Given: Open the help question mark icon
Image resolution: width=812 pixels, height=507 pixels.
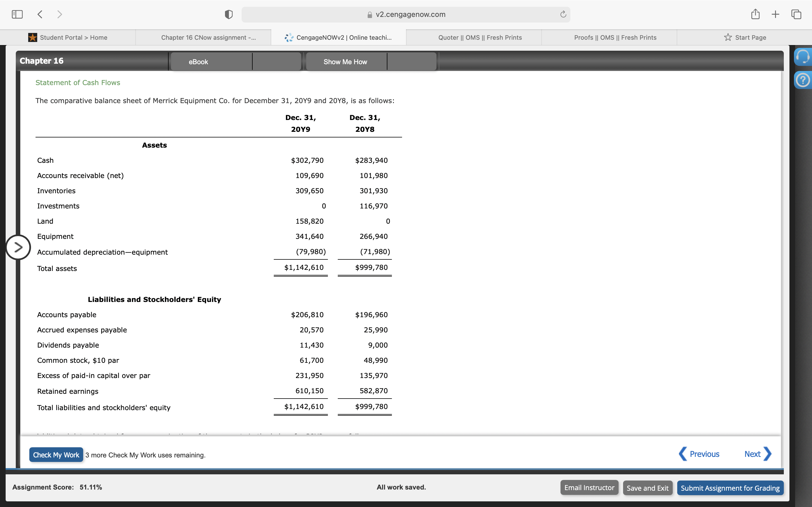Looking at the screenshot, I should pyautogui.click(x=803, y=80).
